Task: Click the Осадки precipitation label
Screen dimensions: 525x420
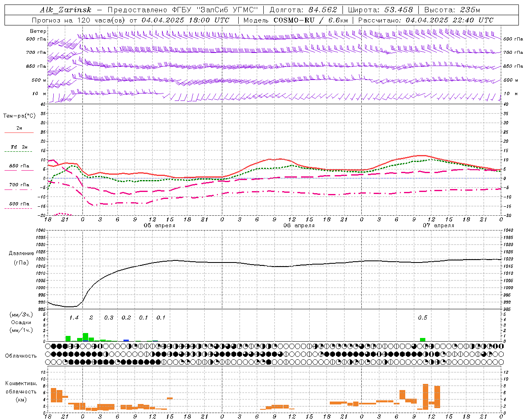Action: [x=21, y=322]
